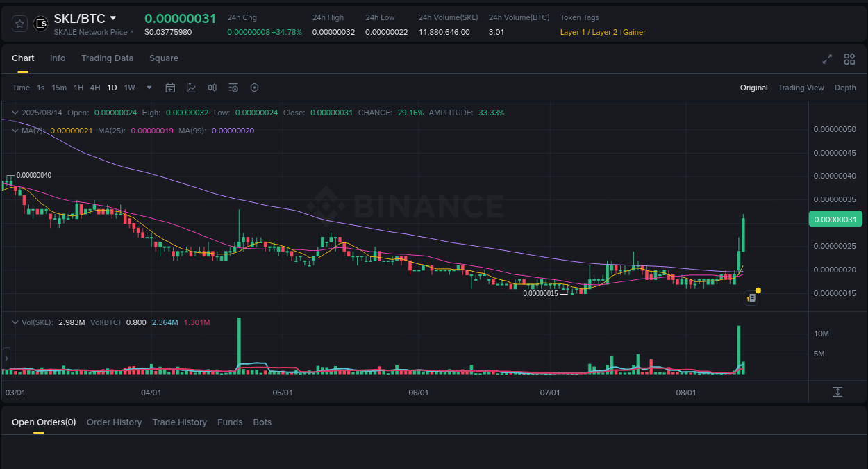Expand the left side panel arrow
Screen dimensions: 868x469
click(x=6, y=359)
